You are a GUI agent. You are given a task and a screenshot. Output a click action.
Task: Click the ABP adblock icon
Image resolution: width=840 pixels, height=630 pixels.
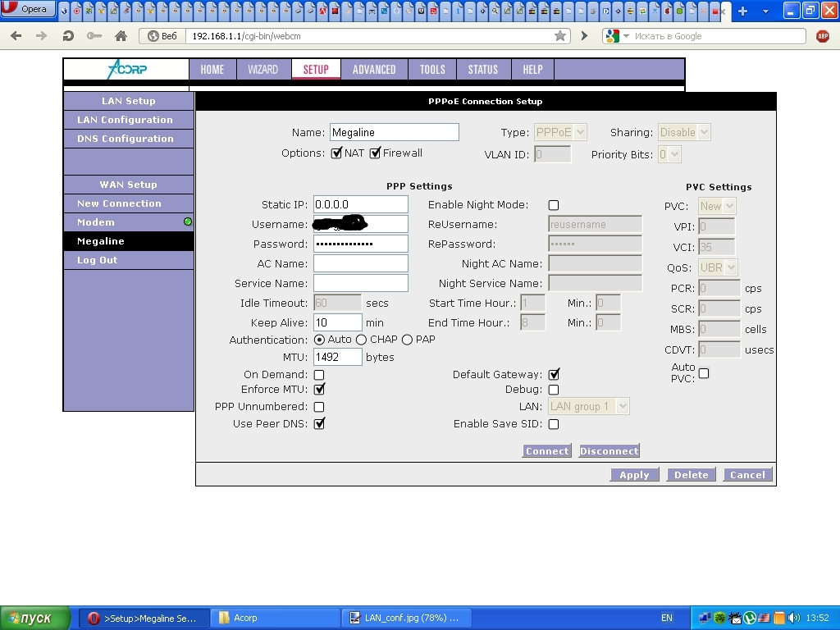tap(823, 36)
